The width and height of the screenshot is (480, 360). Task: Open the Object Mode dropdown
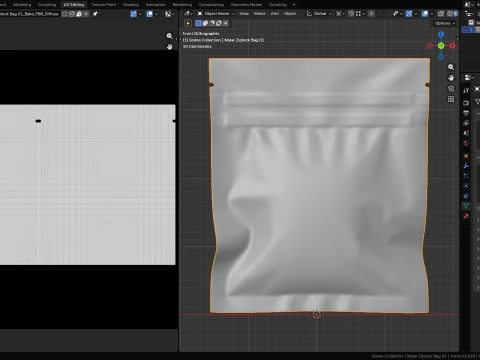216,14
